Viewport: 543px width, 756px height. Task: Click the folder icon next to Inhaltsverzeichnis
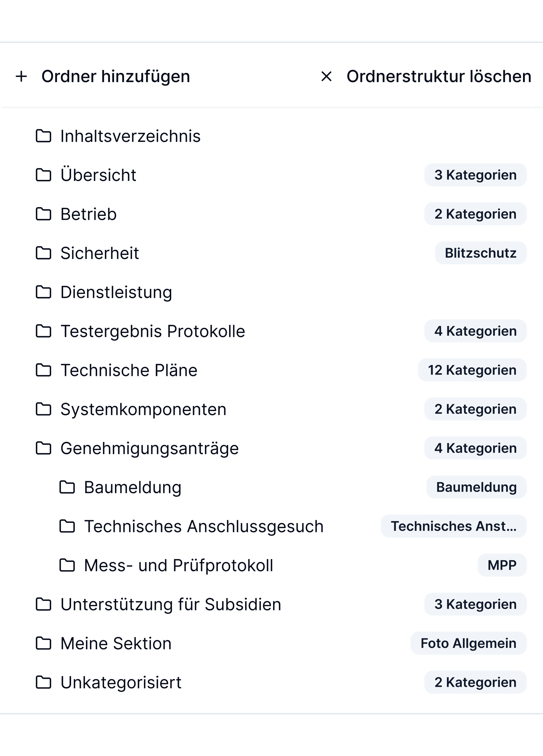[x=43, y=136]
